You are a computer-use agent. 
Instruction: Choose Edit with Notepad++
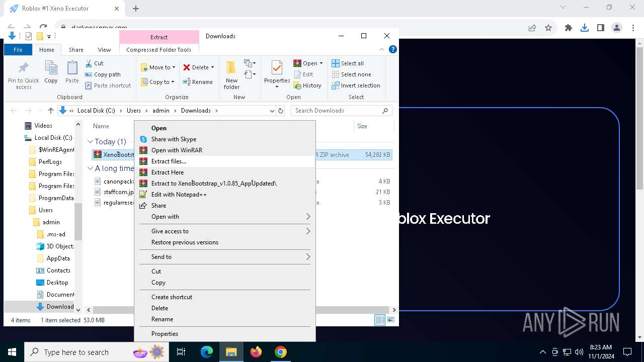click(224, 195)
